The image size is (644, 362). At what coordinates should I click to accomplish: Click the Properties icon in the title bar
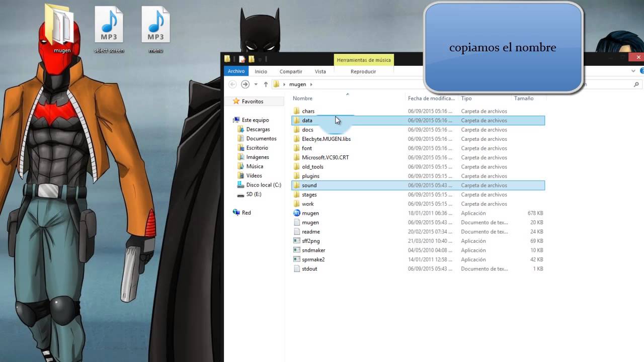tap(242, 59)
